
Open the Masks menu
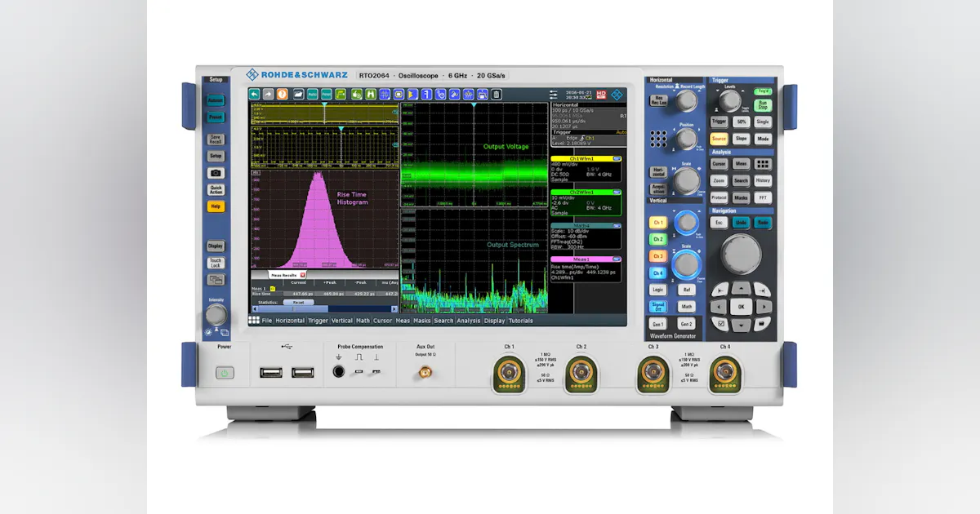(421, 321)
